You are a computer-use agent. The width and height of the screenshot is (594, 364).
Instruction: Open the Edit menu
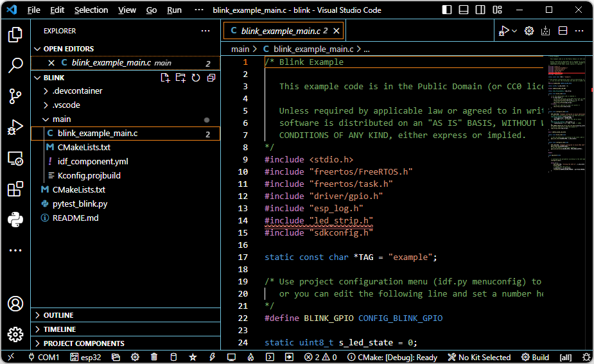tap(57, 10)
